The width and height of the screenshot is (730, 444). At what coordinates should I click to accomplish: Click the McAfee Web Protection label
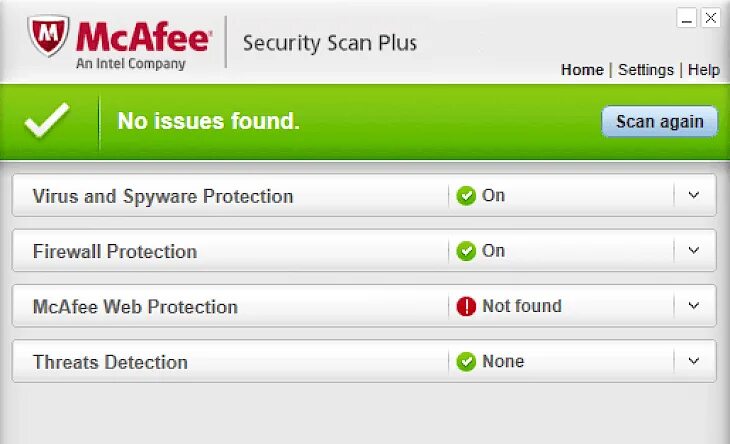(135, 307)
